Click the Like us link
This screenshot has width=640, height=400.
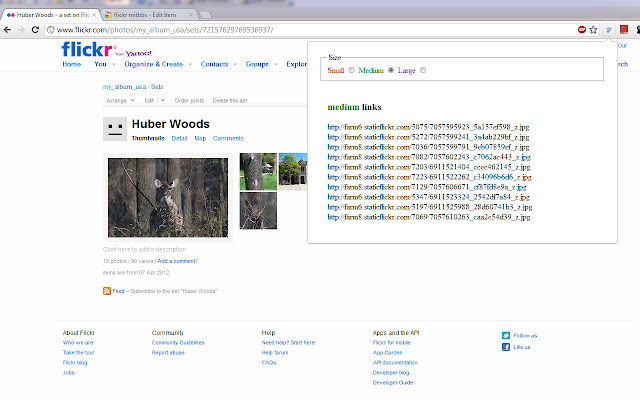point(522,347)
